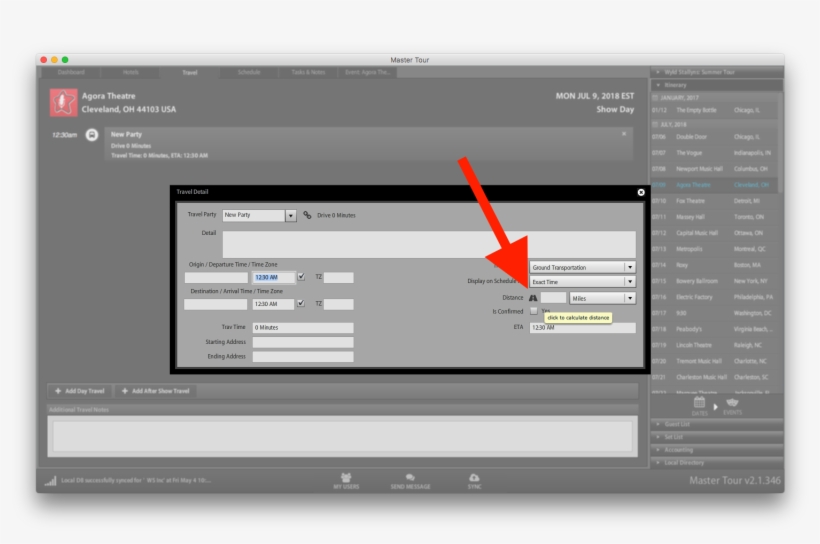Expand the Accounting panel
The image size is (820, 544).
tap(717, 450)
